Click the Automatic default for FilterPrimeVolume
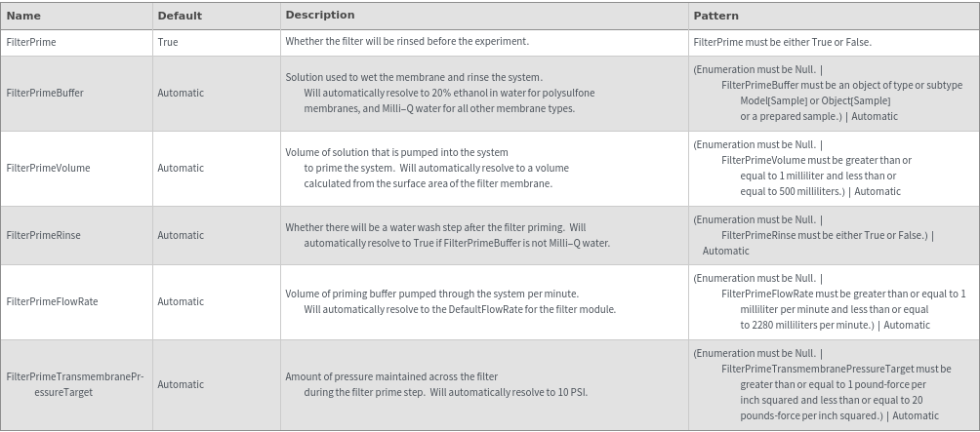 [x=181, y=168]
